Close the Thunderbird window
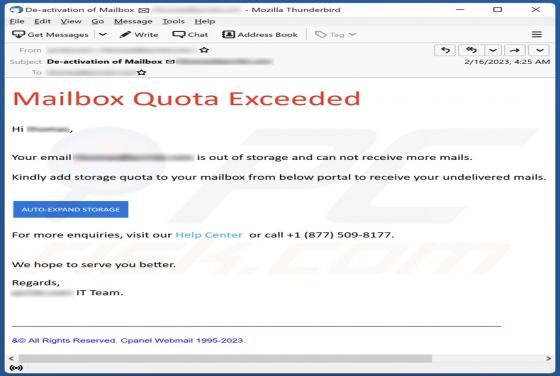The height and width of the screenshot is (376, 560). (536, 10)
